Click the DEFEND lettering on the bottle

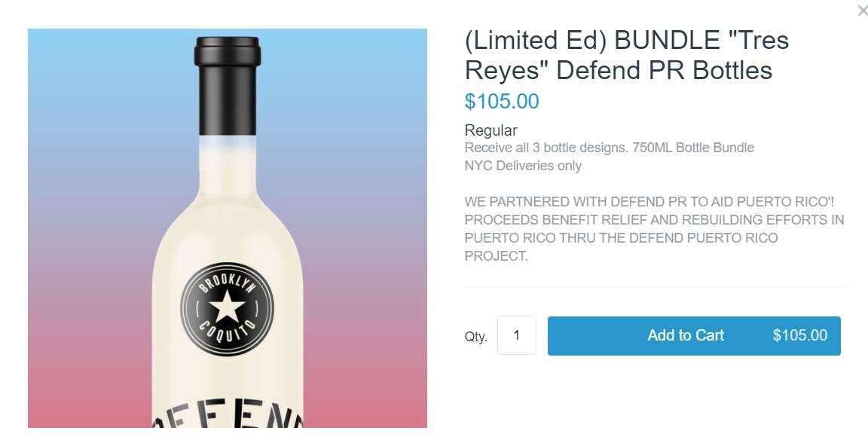(227, 420)
